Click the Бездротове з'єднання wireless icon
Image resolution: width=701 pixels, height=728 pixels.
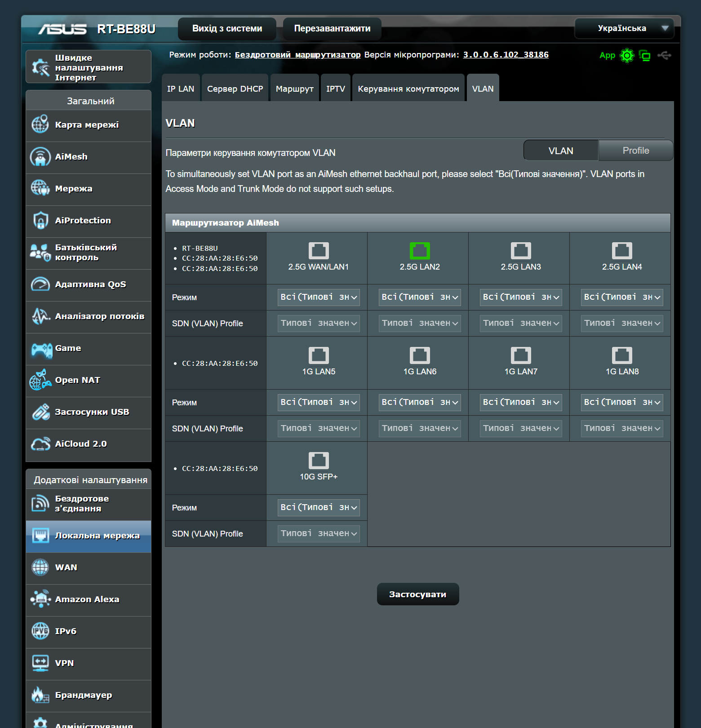click(40, 503)
